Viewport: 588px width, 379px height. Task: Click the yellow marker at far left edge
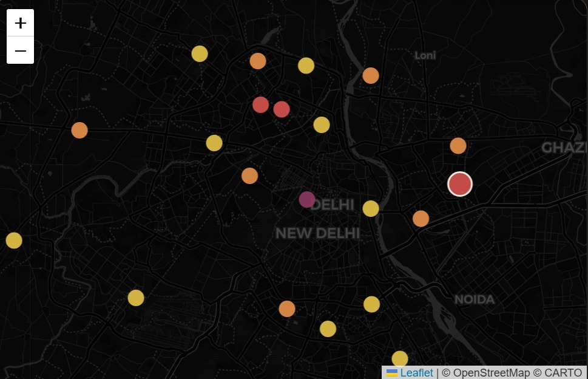pyautogui.click(x=14, y=241)
